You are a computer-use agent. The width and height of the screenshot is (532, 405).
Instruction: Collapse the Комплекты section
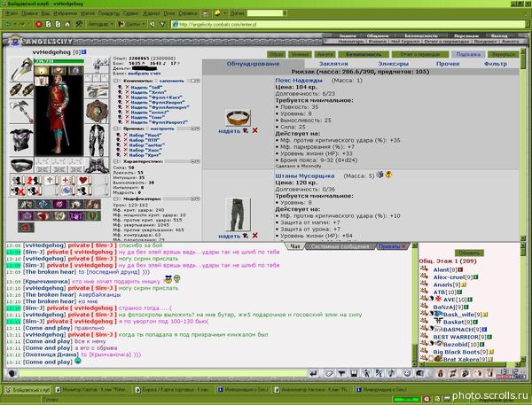pyautogui.click(x=115, y=81)
